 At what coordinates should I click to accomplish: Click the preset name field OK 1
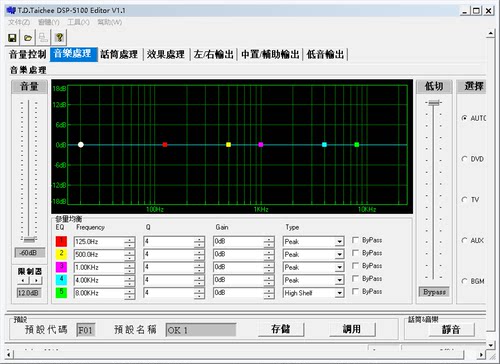click(x=201, y=330)
